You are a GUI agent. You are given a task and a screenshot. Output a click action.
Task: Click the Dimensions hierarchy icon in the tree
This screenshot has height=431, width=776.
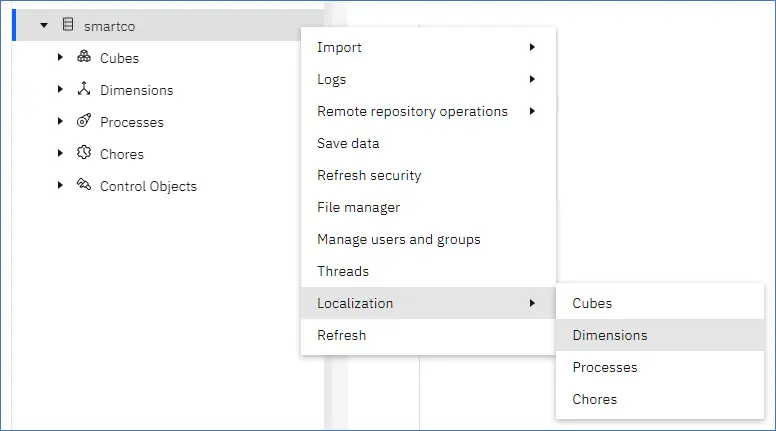[x=84, y=89]
